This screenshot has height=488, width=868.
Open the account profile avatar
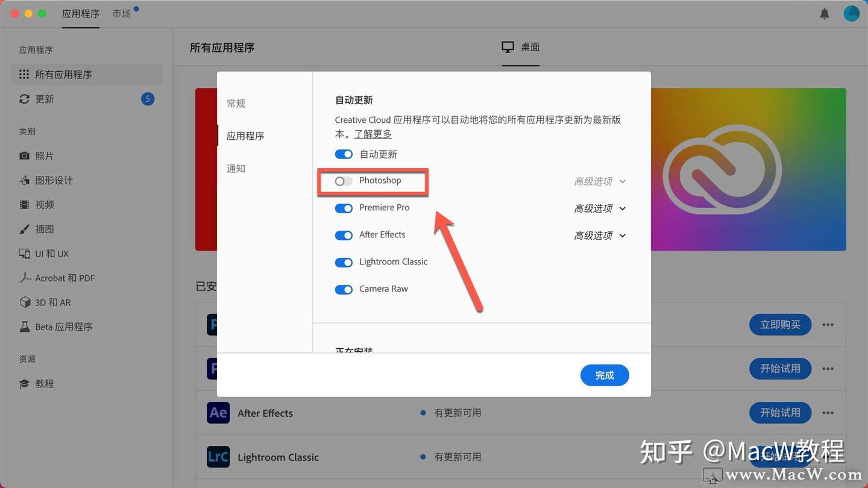coord(852,13)
